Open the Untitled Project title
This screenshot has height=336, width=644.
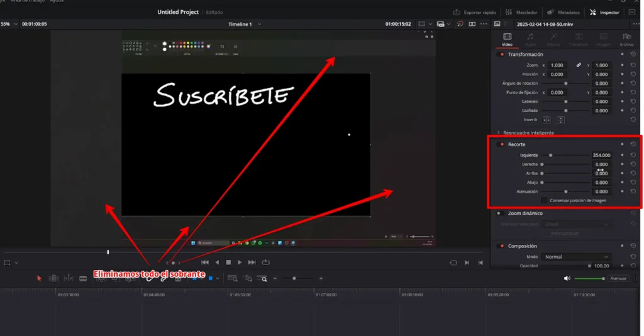point(178,13)
